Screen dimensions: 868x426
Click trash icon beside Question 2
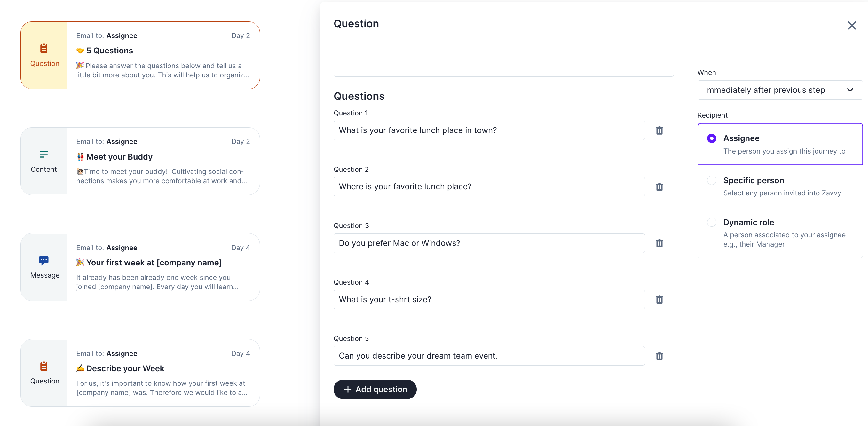click(x=659, y=187)
